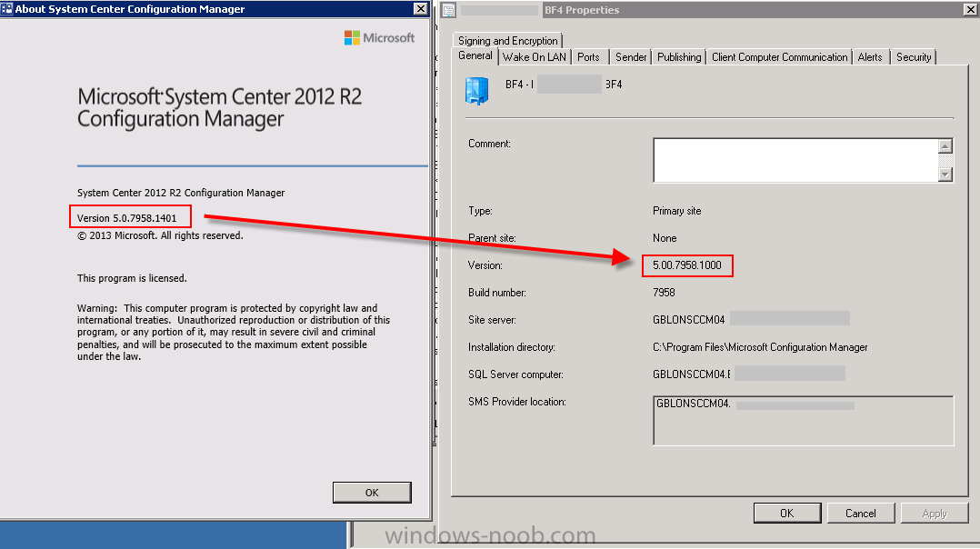This screenshot has width=980, height=549.
Task: Click the SMS Provider location list box
Action: pyautogui.click(x=803, y=420)
